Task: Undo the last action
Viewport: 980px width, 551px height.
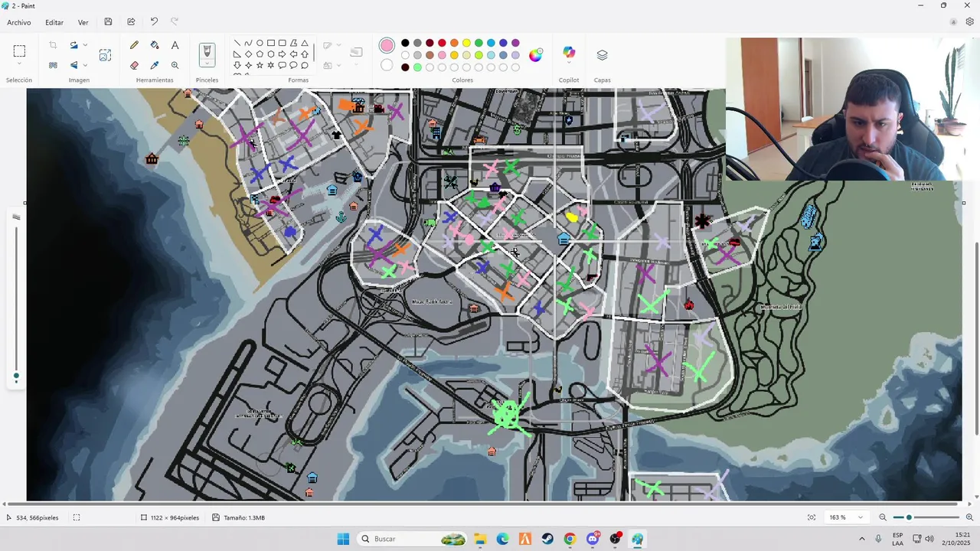Action: pos(154,22)
